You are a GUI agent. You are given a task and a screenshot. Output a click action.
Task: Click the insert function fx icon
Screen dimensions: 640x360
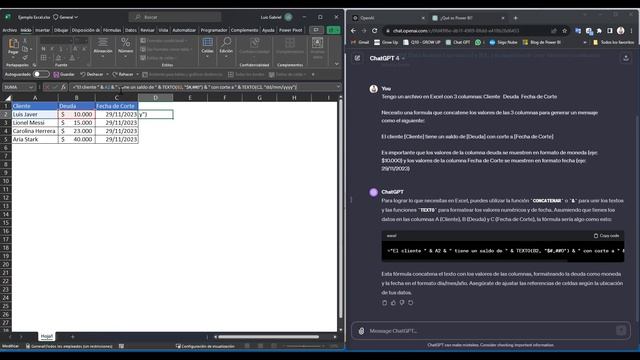click(x=64, y=87)
